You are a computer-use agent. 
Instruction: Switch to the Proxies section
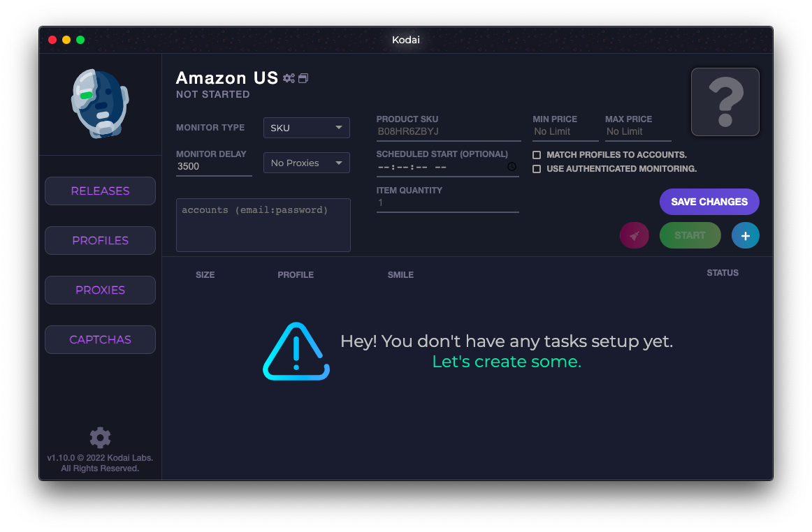click(x=100, y=290)
